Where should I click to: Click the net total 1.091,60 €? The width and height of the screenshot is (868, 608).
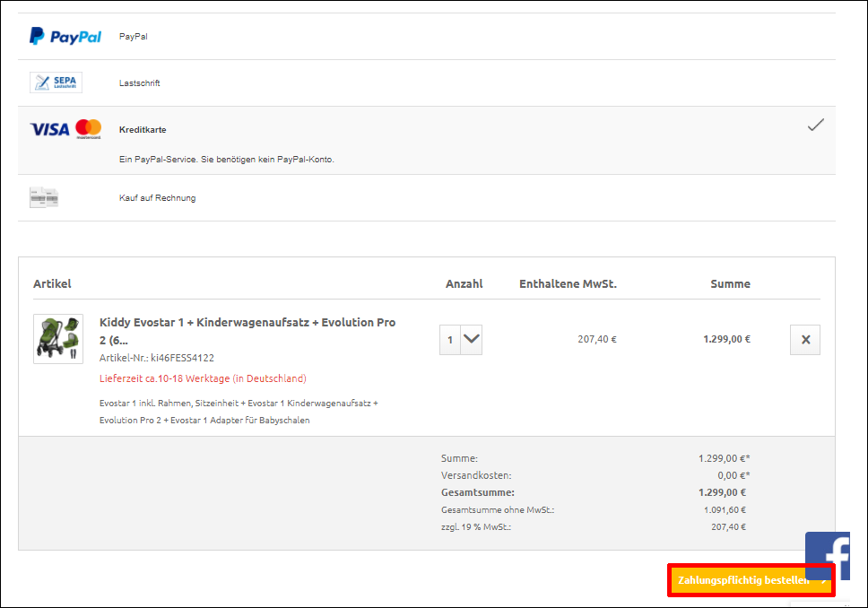coord(725,510)
